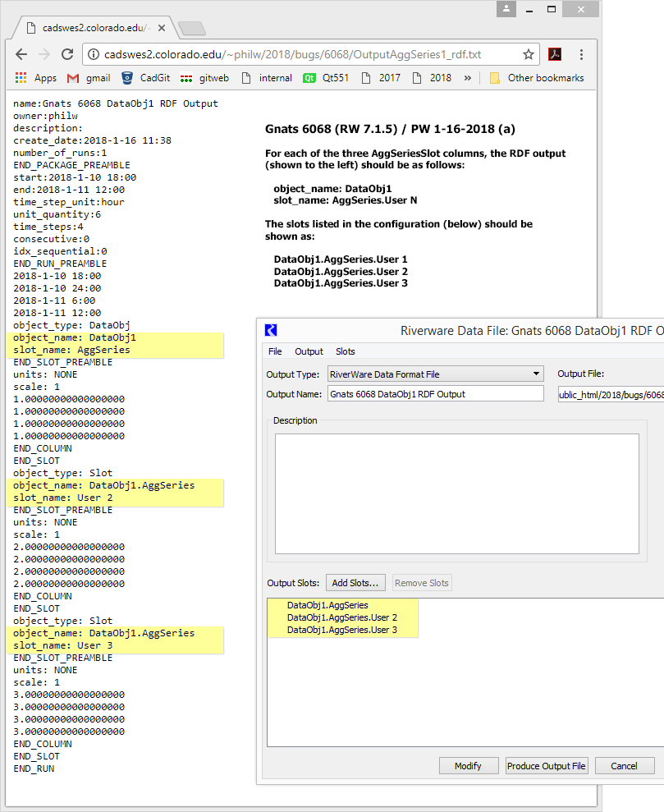664x812 pixels.
Task: Open the Other bookmarks folder
Action: click(537, 78)
